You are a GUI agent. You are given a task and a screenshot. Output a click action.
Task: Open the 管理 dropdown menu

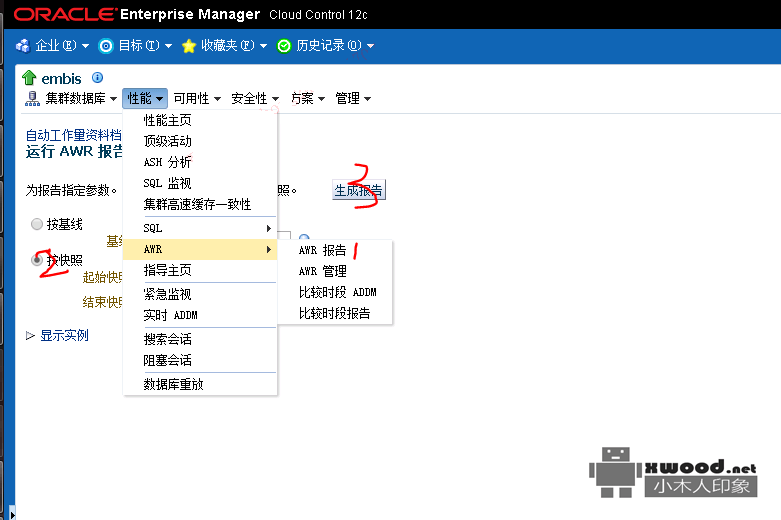tap(353, 99)
